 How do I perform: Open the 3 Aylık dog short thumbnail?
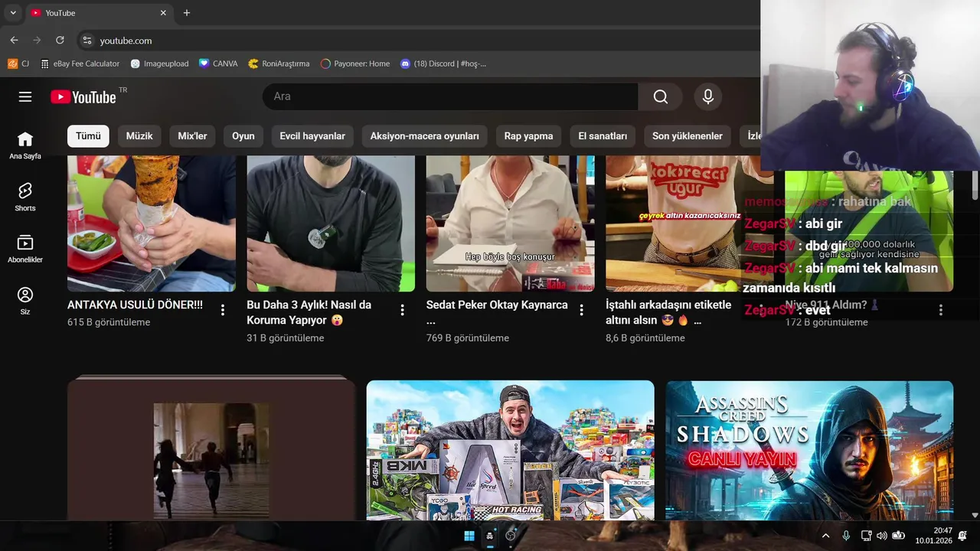(331, 223)
